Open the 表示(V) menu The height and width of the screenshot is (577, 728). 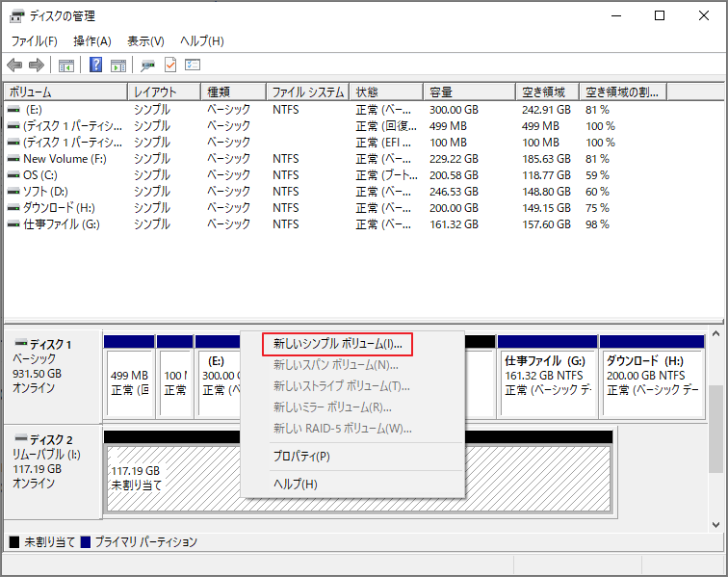(x=145, y=41)
